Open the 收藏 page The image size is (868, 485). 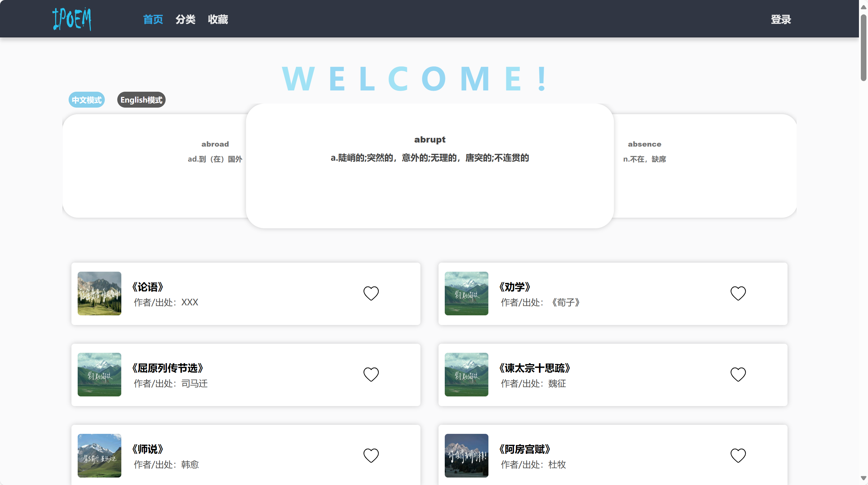pyautogui.click(x=218, y=19)
